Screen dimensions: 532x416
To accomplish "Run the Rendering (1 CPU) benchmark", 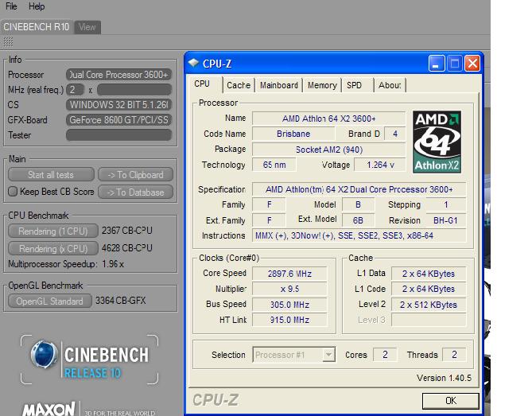I will [x=53, y=231].
